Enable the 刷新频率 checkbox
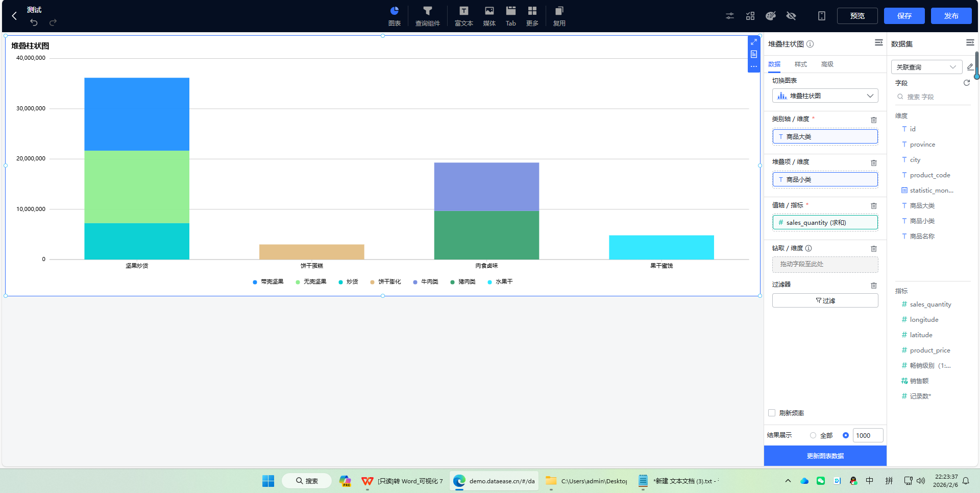The width and height of the screenshot is (980, 493). 772,413
